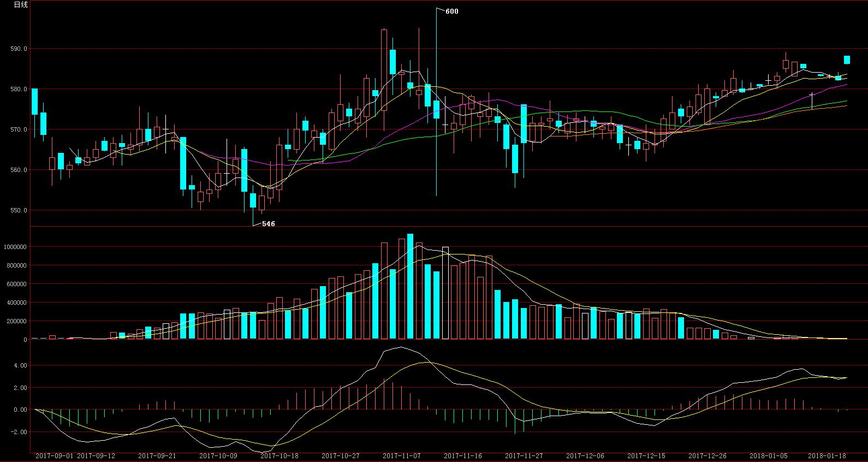Click date label 2018-01-18

[827, 455]
